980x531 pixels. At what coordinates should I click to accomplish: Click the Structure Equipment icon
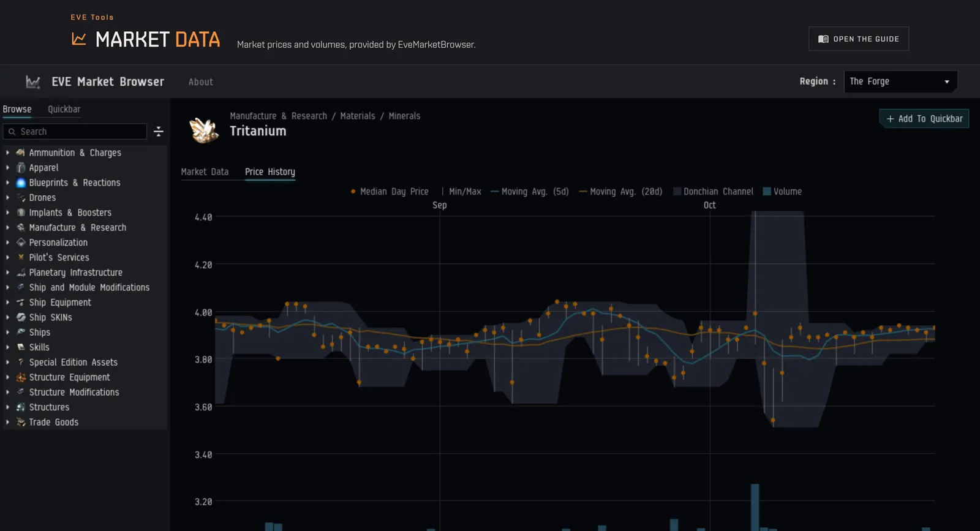(x=21, y=377)
